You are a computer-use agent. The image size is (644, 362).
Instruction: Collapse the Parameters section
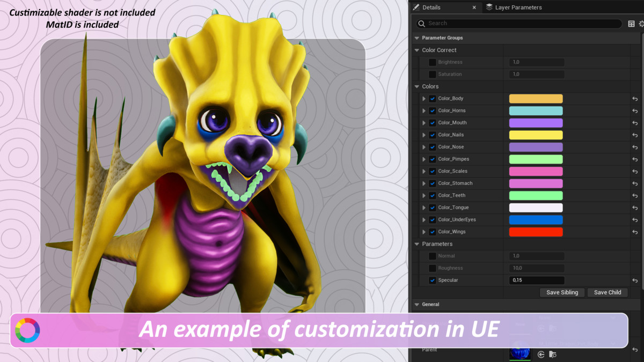(x=417, y=244)
